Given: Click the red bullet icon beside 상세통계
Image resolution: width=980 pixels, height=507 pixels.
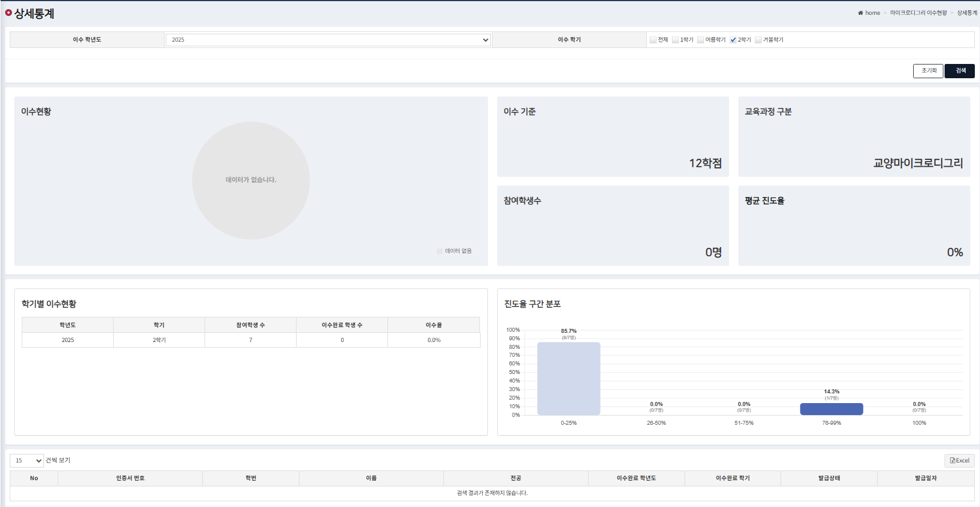Looking at the screenshot, I should [9, 13].
